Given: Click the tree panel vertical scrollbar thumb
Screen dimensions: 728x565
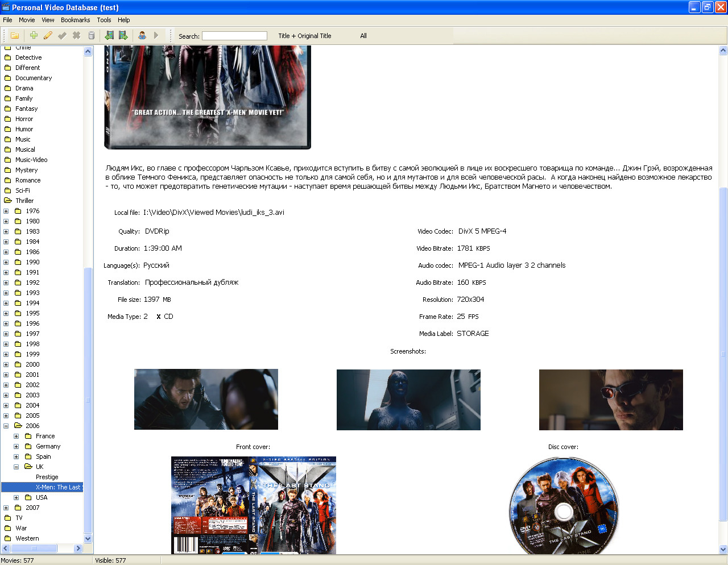Looking at the screenshot, I should (x=88, y=400).
